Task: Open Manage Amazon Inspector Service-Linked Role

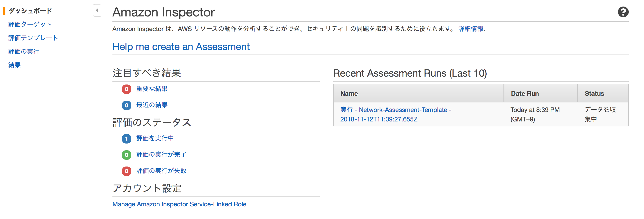Action: (x=179, y=204)
